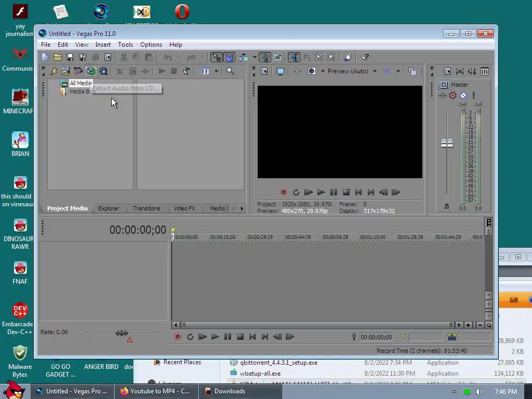Click Extract Audio from CD icon

(x=90, y=71)
